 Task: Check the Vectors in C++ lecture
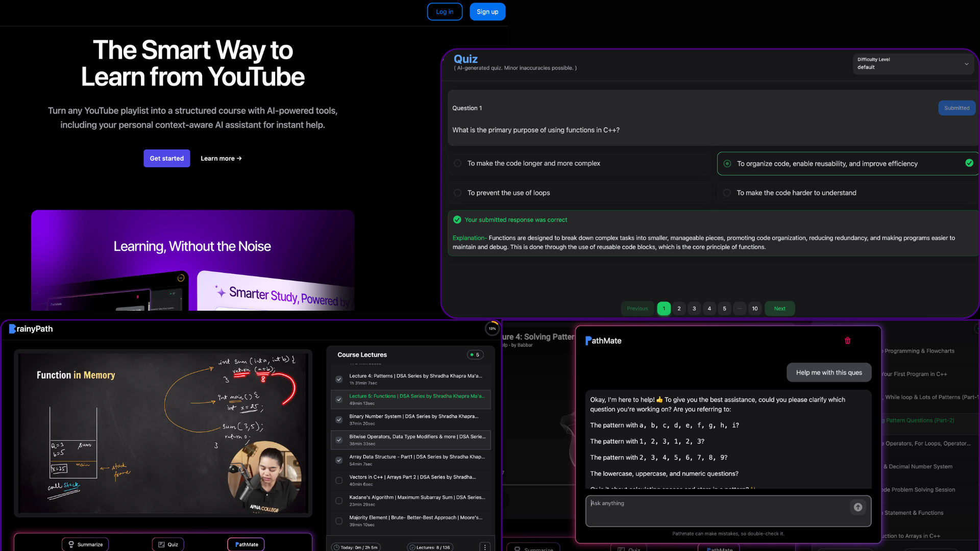tap(339, 481)
